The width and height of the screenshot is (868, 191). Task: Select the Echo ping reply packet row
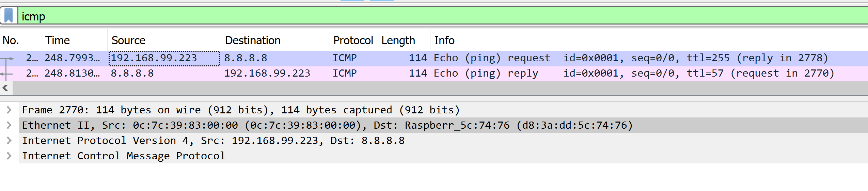[434, 74]
